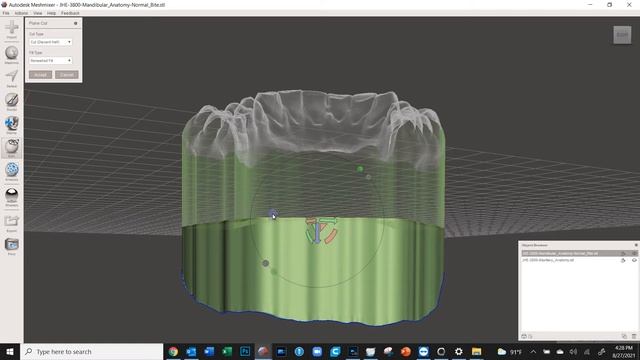The height and width of the screenshot is (360, 640).
Task: Toggle visibility of the Mandibular Anatomy object
Action: point(634,253)
